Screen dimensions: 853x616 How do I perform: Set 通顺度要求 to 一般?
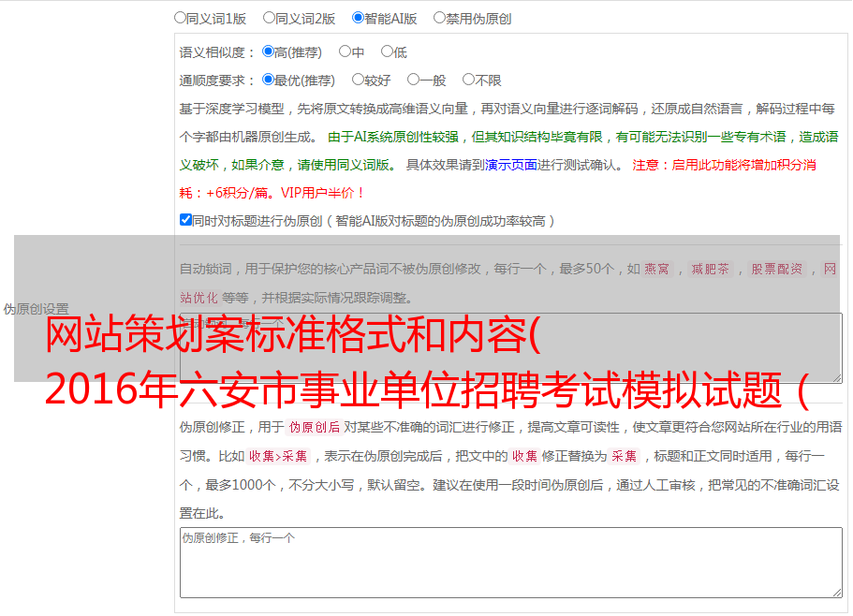pyautogui.click(x=413, y=80)
